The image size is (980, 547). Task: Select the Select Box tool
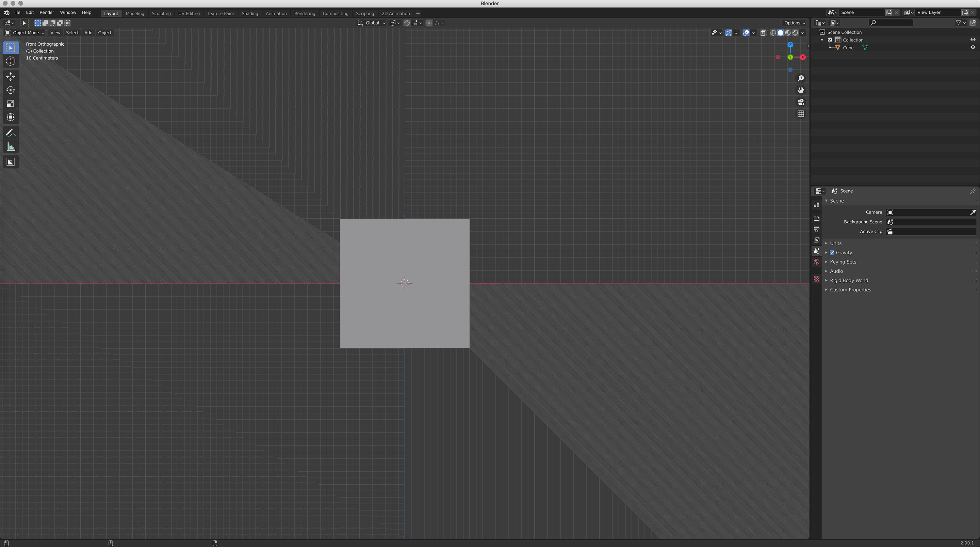point(11,48)
